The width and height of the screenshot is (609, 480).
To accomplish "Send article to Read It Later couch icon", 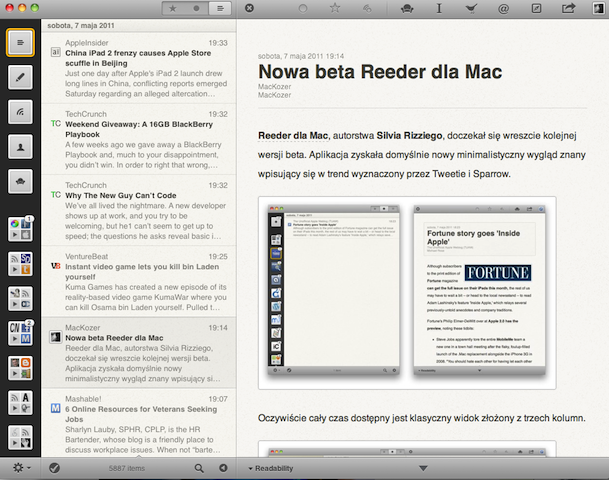I will click(x=407, y=9).
